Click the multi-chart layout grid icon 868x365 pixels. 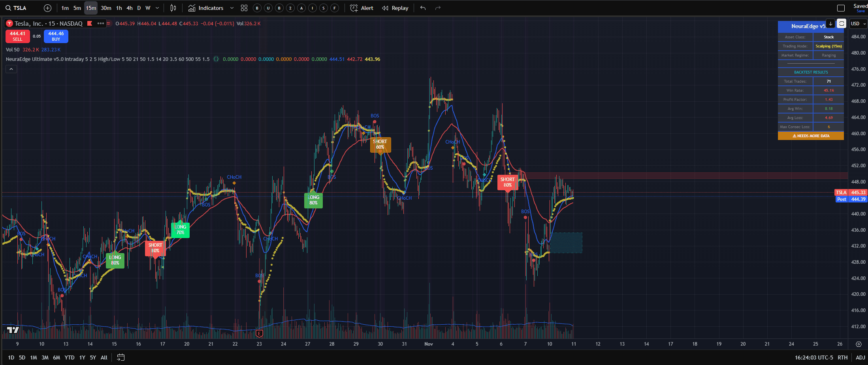click(244, 8)
